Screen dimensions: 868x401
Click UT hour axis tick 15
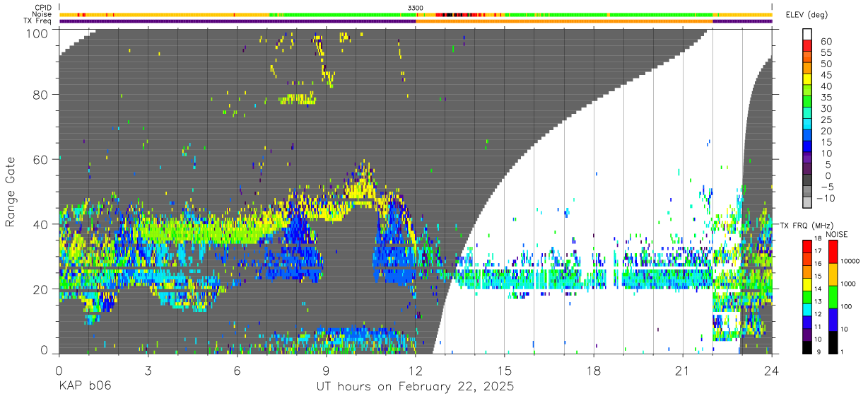coord(505,370)
